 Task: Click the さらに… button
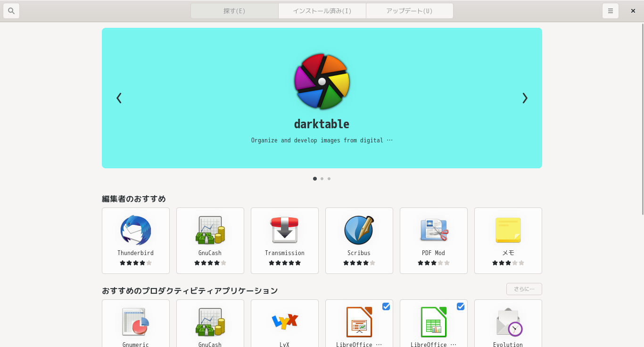point(524,289)
